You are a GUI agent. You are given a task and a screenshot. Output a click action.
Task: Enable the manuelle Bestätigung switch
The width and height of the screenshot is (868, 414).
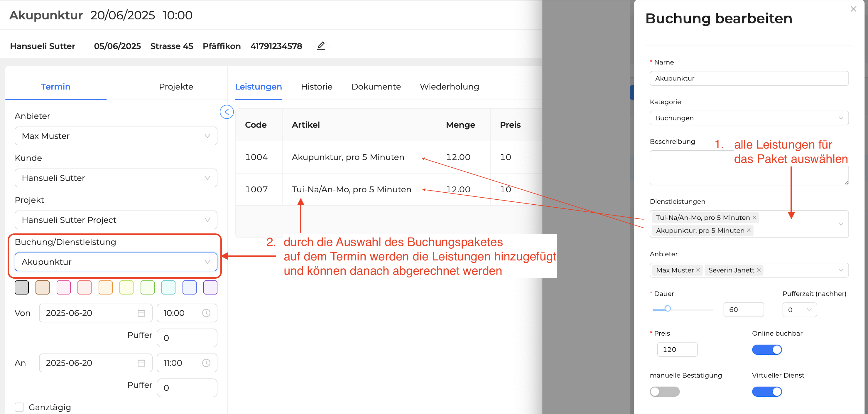pyautogui.click(x=664, y=391)
